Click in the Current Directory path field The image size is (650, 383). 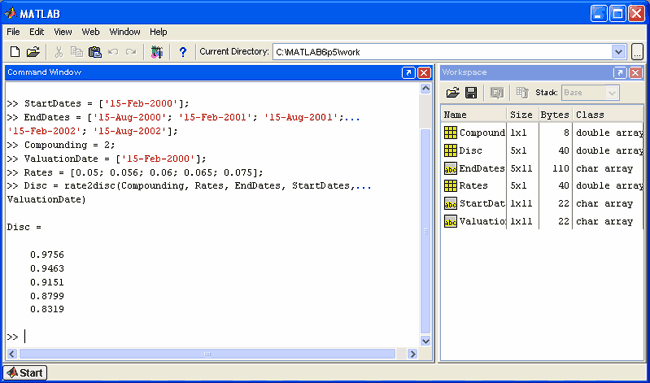[x=442, y=52]
